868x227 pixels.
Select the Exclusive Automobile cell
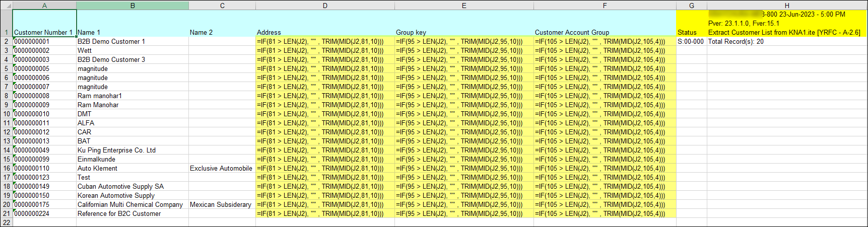coord(222,168)
